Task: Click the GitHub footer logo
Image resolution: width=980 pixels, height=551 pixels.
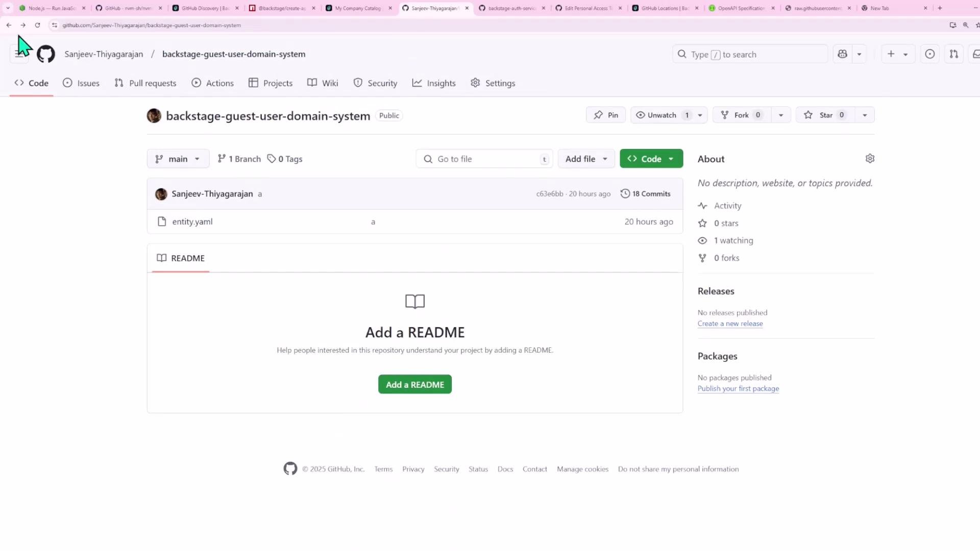Action: tap(290, 469)
